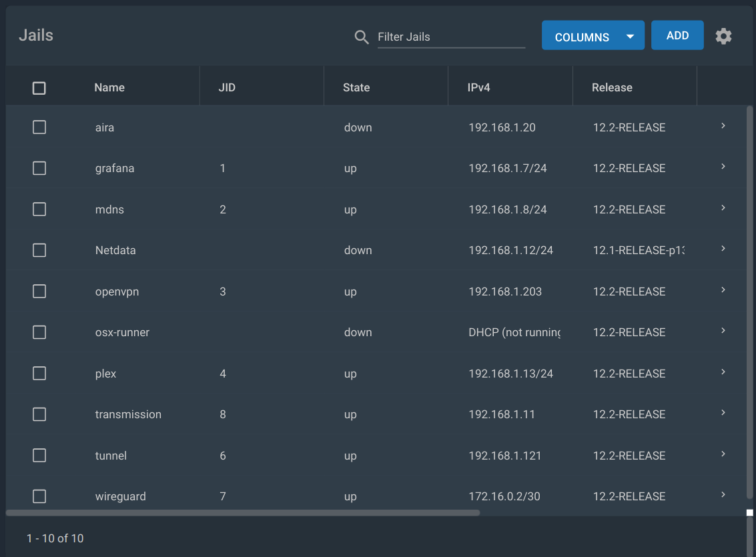Select the osx-runner jail name
Viewport: 756px width, 557px height.
[x=122, y=332]
